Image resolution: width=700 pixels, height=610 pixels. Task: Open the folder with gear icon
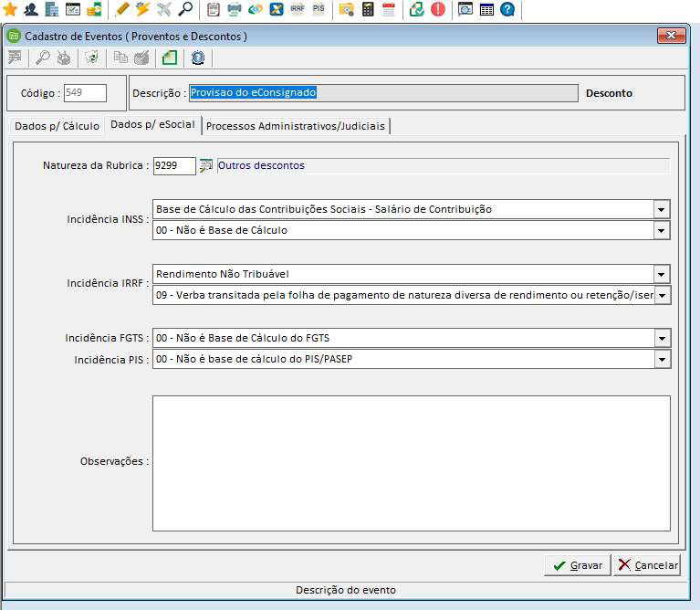(x=347, y=9)
